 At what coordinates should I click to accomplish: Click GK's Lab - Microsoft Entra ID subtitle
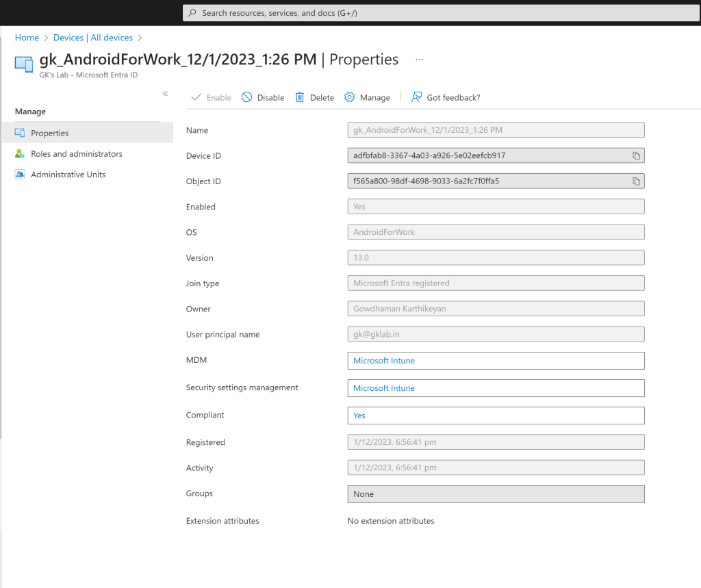coord(88,75)
